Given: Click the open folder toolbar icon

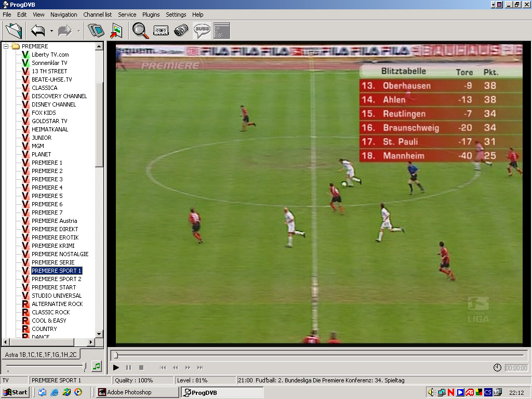Looking at the screenshot, I should pyautogui.click(x=14, y=31).
